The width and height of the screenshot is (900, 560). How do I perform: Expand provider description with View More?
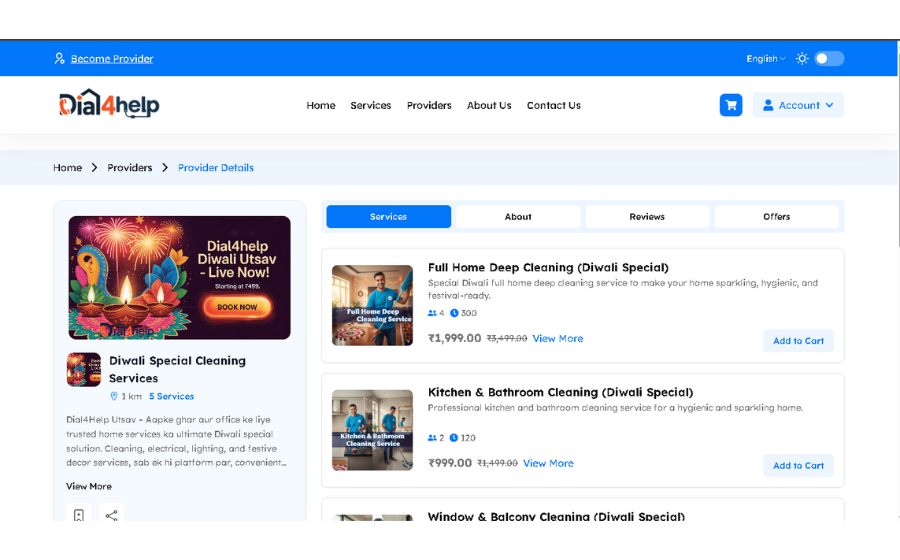pos(89,486)
